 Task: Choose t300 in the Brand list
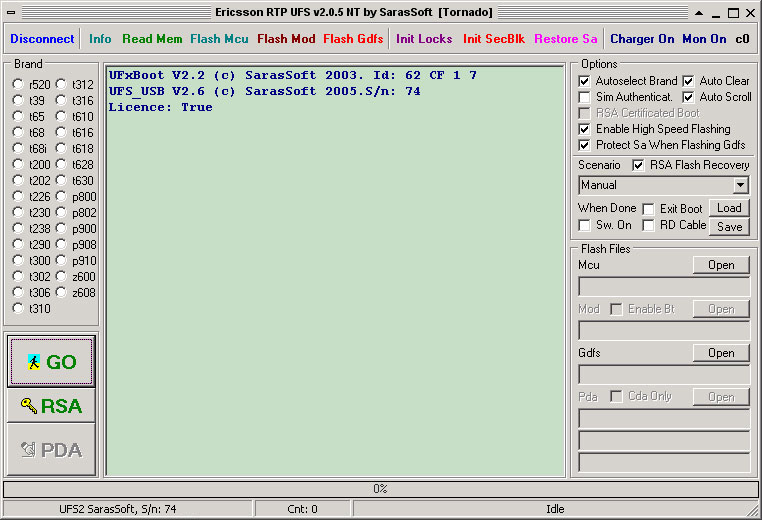[x=18, y=260]
